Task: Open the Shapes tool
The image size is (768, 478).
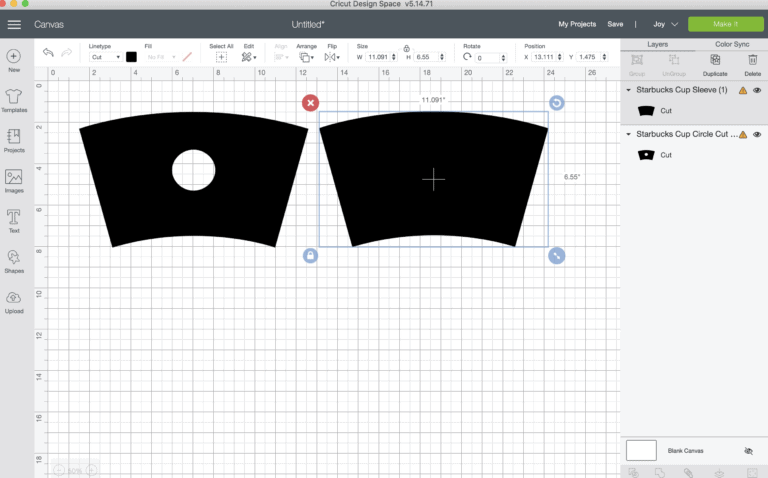Action: (14, 261)
